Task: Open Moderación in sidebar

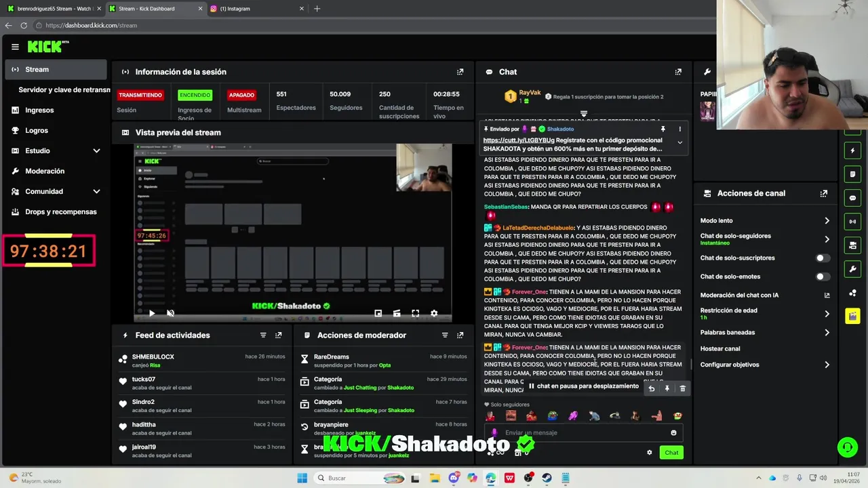Action: 56,171
